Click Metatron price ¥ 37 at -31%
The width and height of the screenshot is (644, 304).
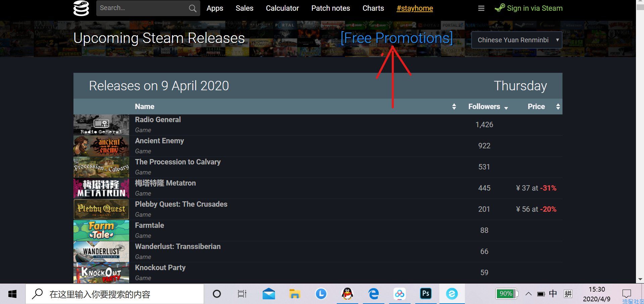536,188
